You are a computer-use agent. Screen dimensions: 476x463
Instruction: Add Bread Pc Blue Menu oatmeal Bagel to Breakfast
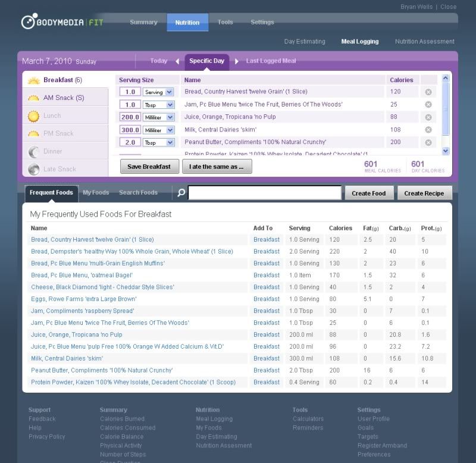coord(266,276)
